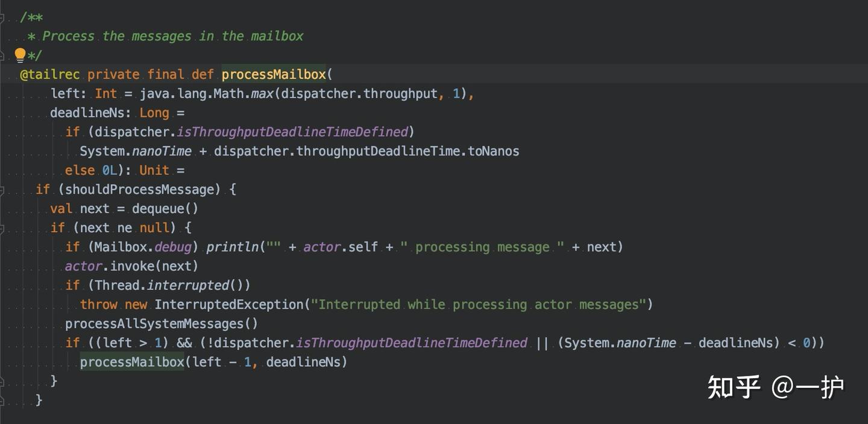This screenshot has height=424, width=868.
Task: Click the highlighted processMailbox method name in the definition
Action: point(273,74)
